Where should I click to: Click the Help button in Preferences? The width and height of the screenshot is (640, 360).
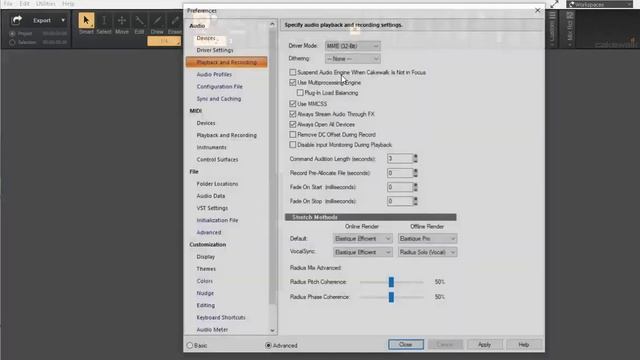click(x=524, y=344)
